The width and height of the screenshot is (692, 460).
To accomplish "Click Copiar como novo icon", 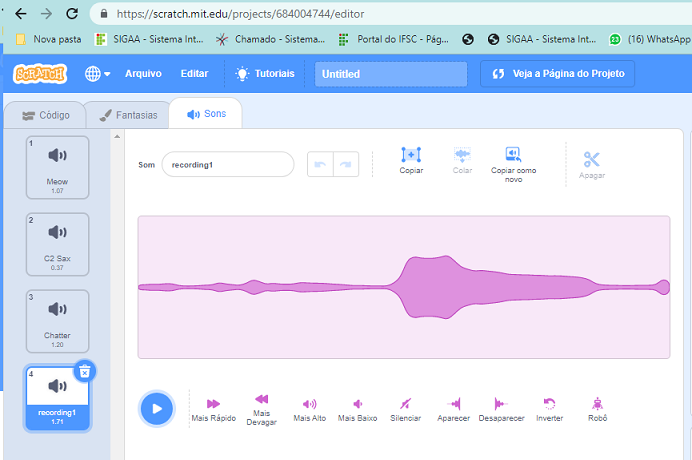I will (x=513, y=156).
